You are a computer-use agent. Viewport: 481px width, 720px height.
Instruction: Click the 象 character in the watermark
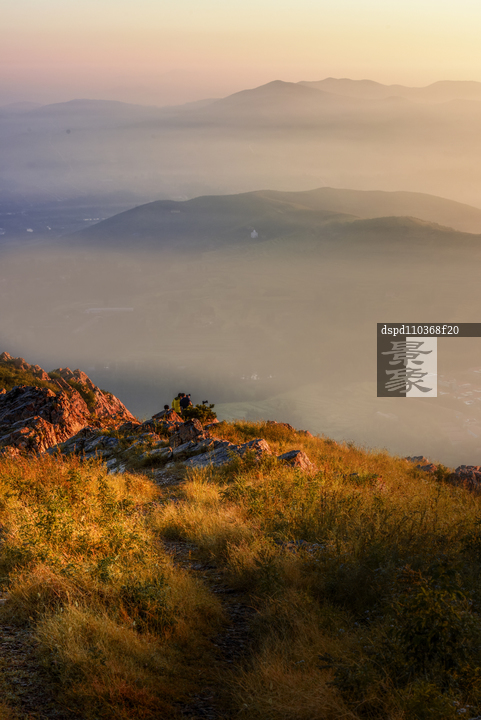(407, 381)
